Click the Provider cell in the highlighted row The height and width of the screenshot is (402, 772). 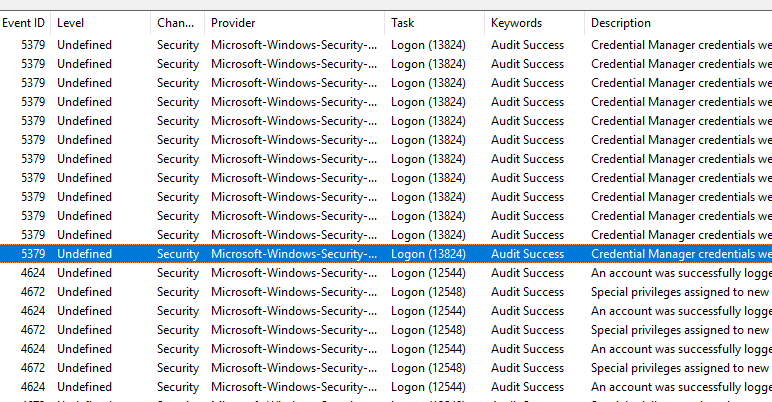click(x=294, y=254)
